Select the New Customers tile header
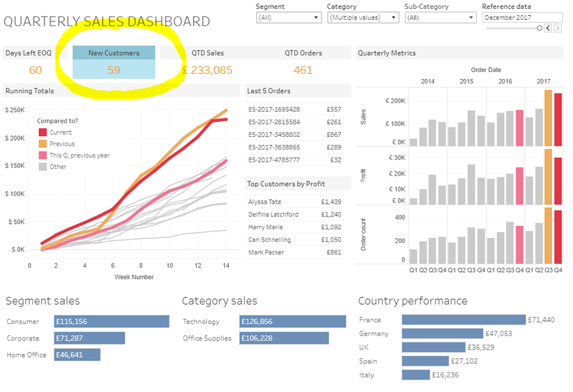 point(114,53)
